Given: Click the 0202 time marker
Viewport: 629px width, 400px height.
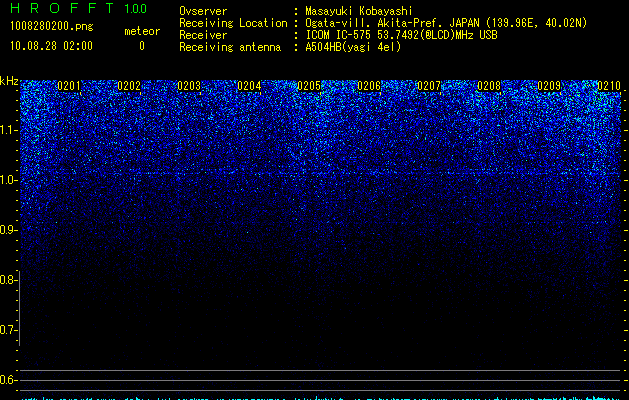Looking at the screenshot, I should coord(129,86).
